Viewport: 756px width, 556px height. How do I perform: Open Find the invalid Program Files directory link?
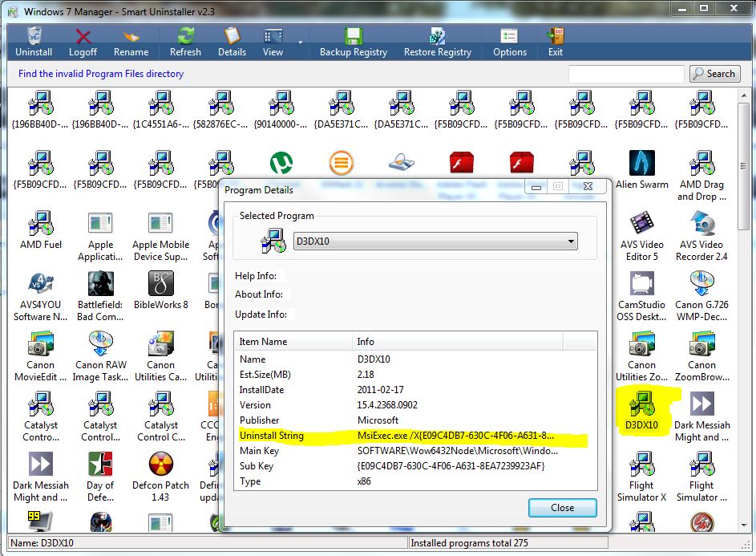point(101,74)
